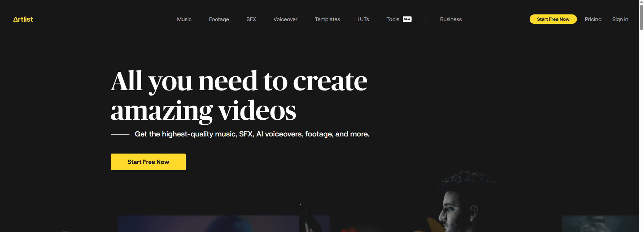Image resolution: width=644 pixels, height=232 pixels.
Task: Open the Music menu
Action: (184, 19)
